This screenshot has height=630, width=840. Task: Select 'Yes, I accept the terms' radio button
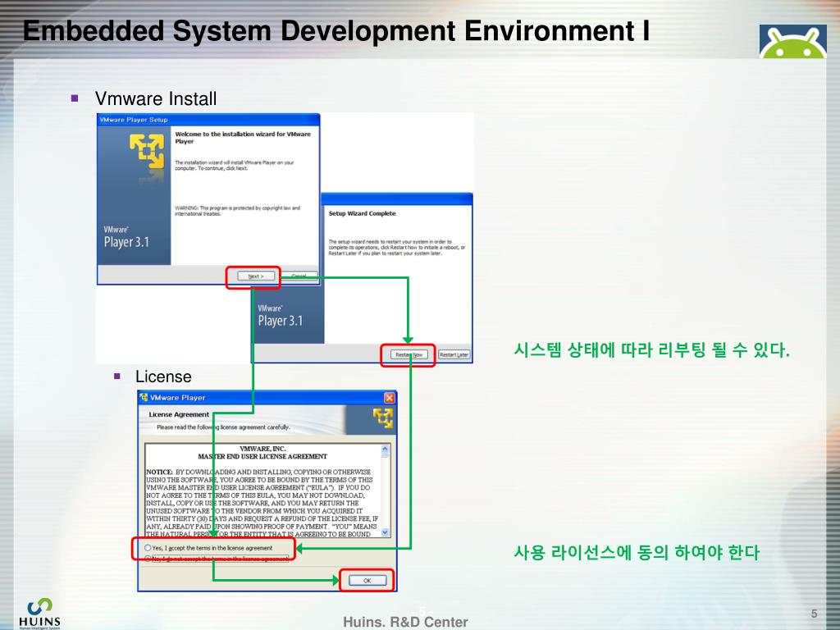coord(148,548)
